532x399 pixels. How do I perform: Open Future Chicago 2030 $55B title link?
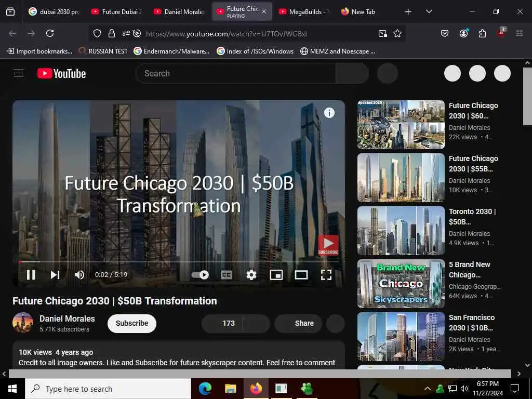click(x=473, y=164)
